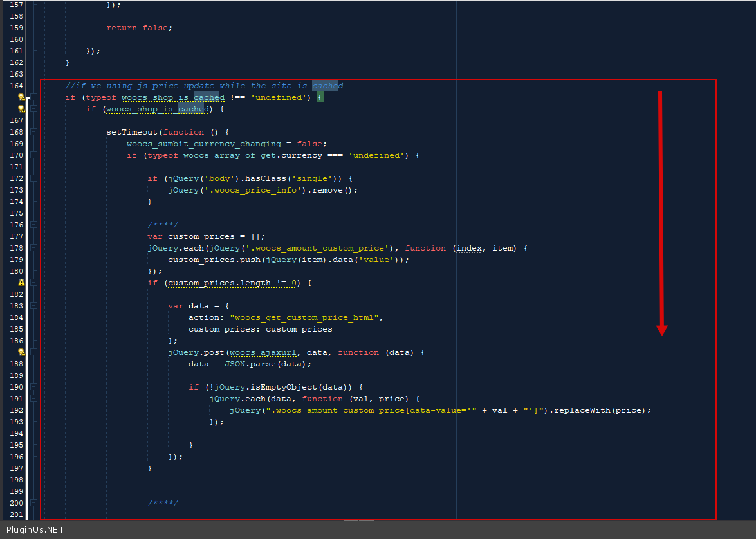Click the "woocs_get_custom_price_html" string
This screenshot has height=539, width=756.
coord(306,317)
